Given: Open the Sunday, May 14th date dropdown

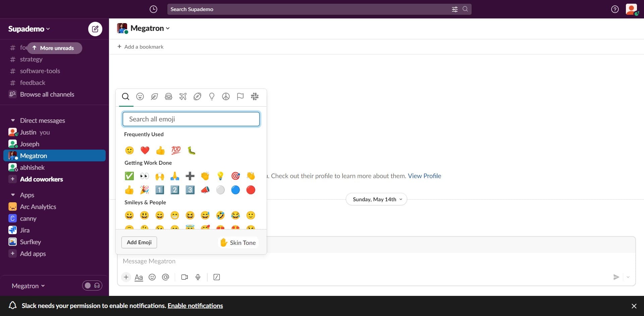Looking at the screenshot, I should [376, 199].
